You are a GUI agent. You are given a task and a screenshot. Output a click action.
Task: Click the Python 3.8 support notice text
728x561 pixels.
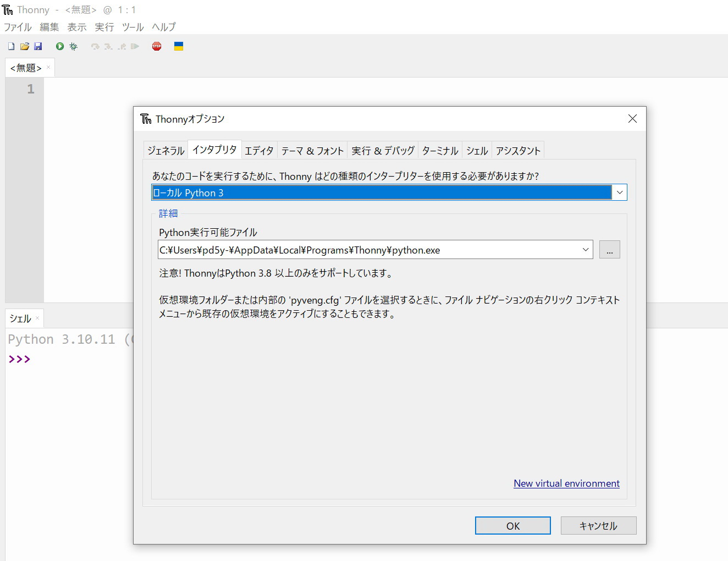pyautogui.click(x=277, y=273)
